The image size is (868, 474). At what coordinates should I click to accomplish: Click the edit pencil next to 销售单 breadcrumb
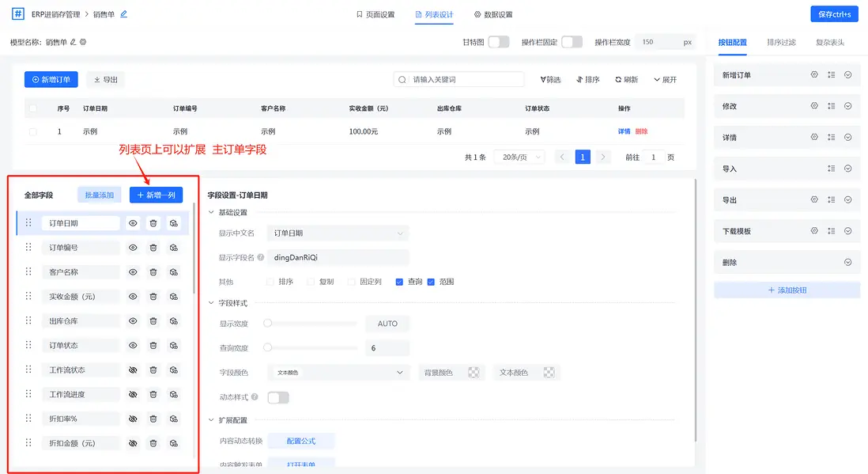124,14
